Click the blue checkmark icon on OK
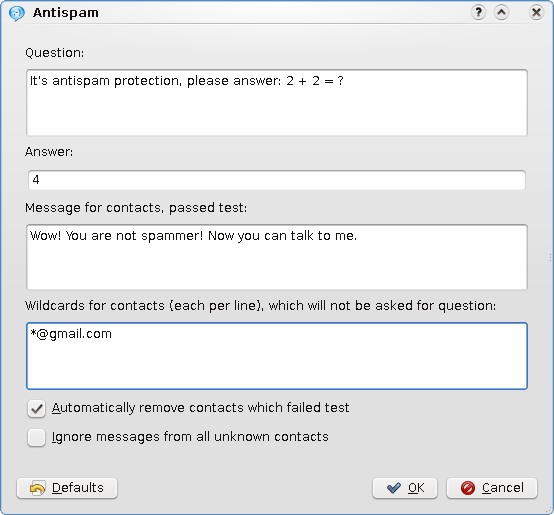Viewport: 554px width, 515px height. [x=394, y=488]
